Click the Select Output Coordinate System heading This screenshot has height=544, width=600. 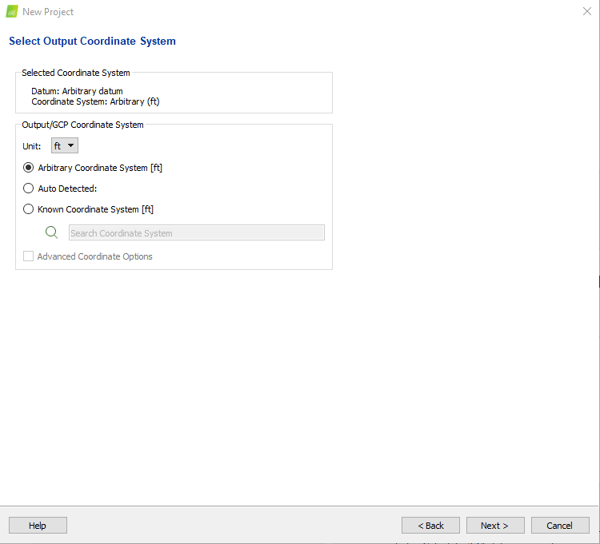pyautogui.click(x=92, y=41)
